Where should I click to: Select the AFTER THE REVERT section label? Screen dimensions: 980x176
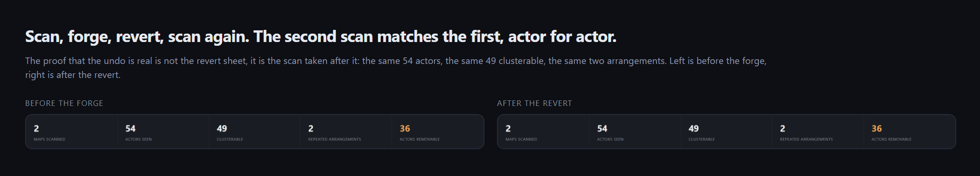pyautogui.click(x=534, y=103)
